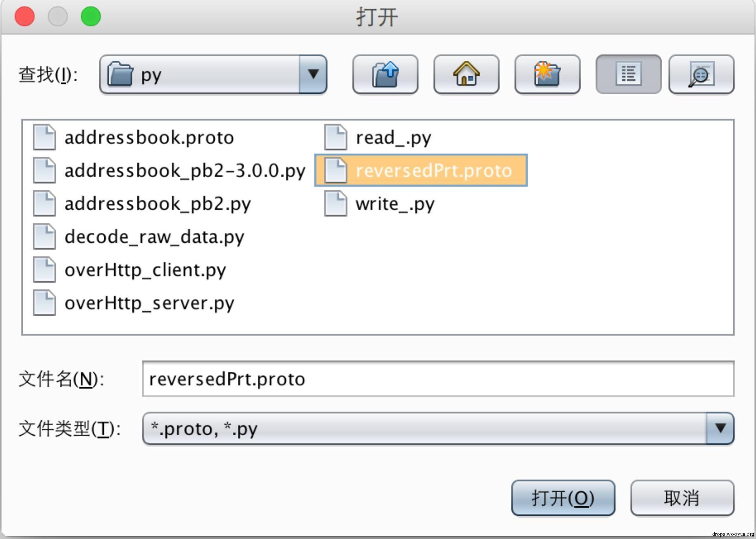
Task: Select addressbook_pb2-3.0.0.py file
Action: pos(184,171)
